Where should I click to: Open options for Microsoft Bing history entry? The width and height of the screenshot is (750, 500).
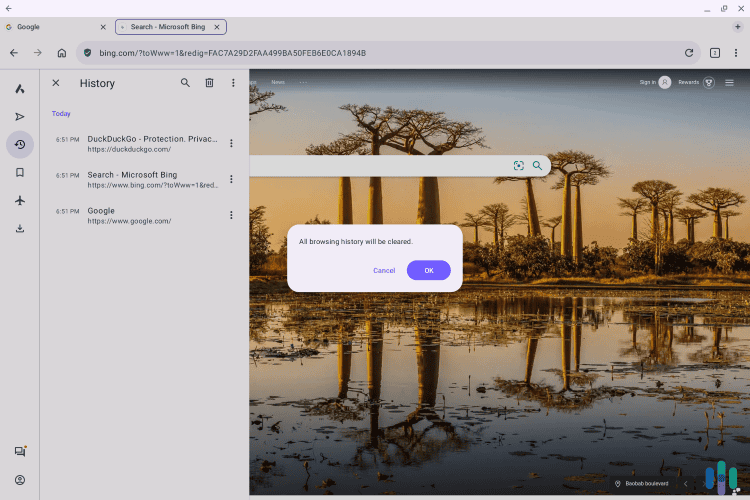231,179
